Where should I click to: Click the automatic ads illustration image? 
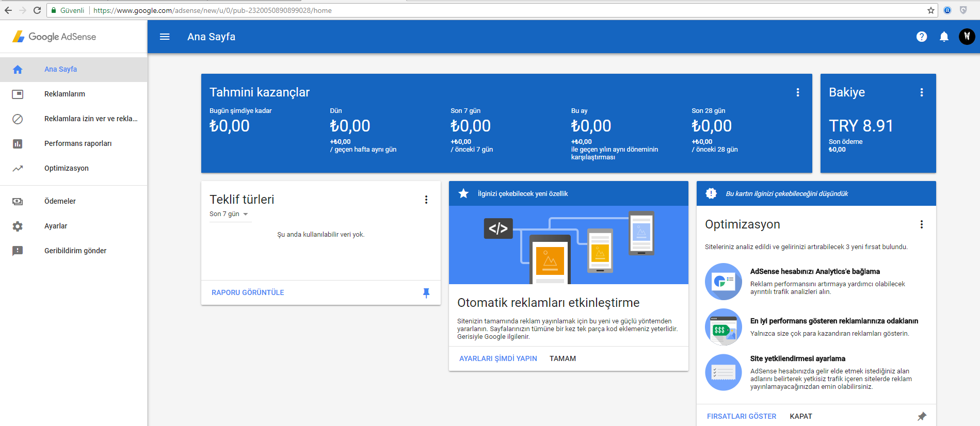coord(569,245)
